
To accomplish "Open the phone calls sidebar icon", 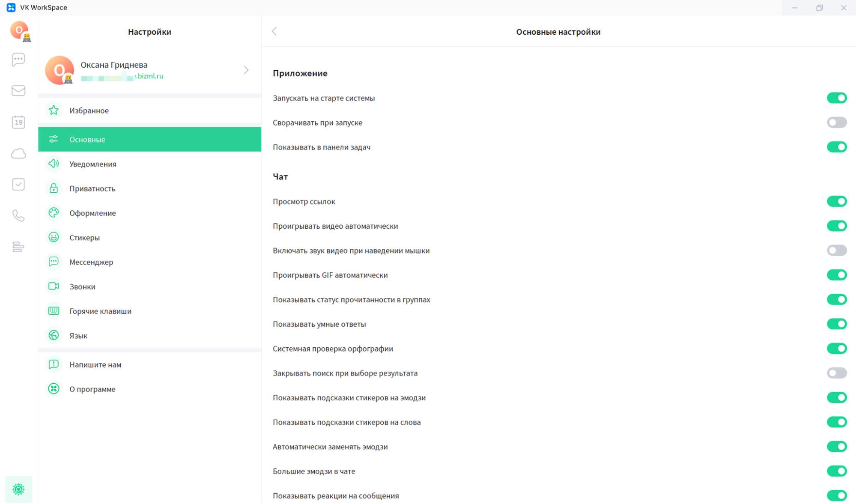I will point(18,215).
